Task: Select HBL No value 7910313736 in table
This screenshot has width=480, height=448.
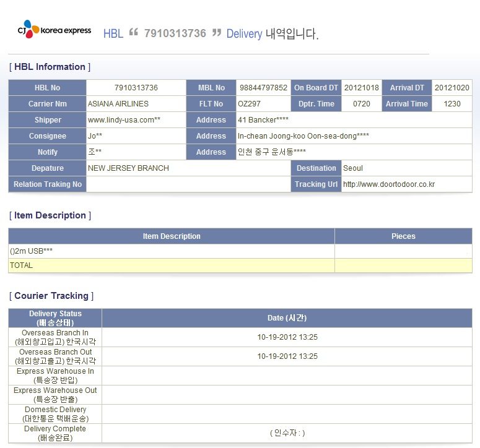Action: pyautogui.click(x=136, y=88)
